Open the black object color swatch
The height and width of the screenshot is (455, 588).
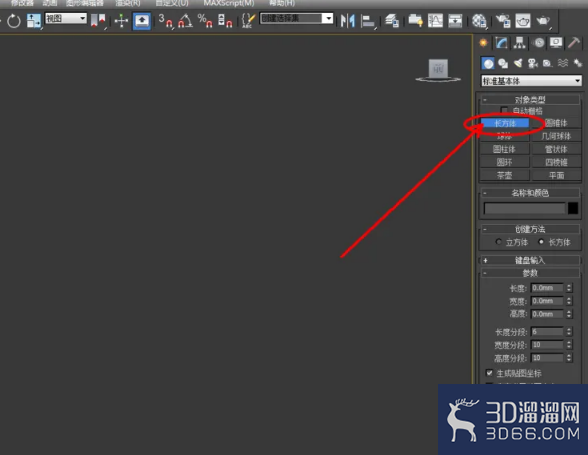(573, 208)
